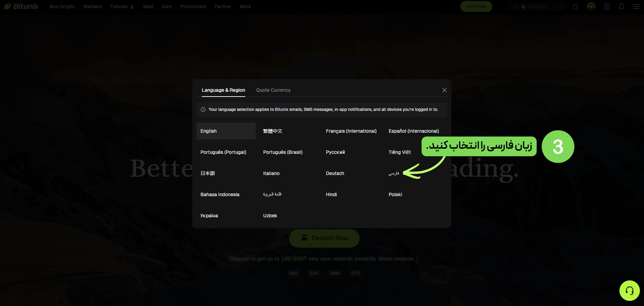The width and height of the screenshot is (644, 306).
Task: Close the Language & Region dialog
Action: click(x=445, y=90)
